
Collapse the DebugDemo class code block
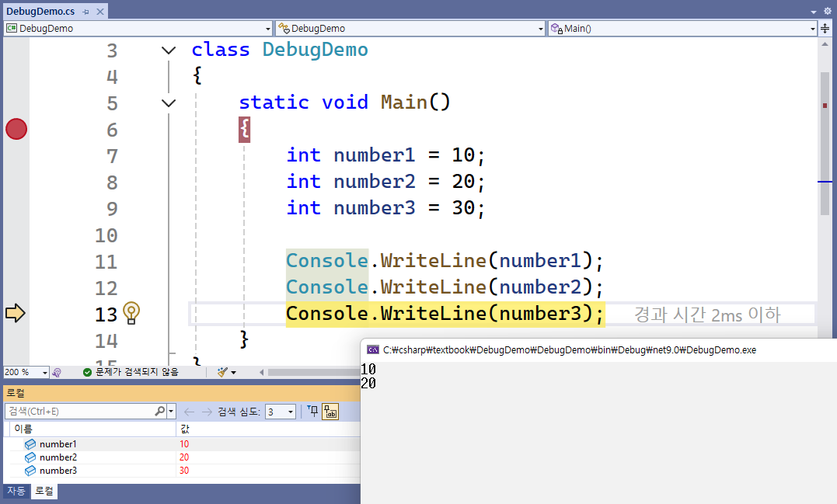click(x=168, y=50)
